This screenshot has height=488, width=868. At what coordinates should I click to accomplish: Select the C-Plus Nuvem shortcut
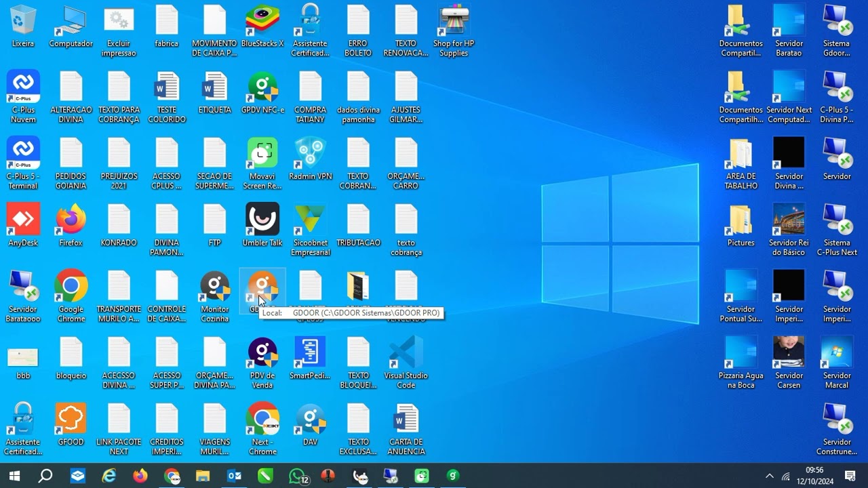23,98
